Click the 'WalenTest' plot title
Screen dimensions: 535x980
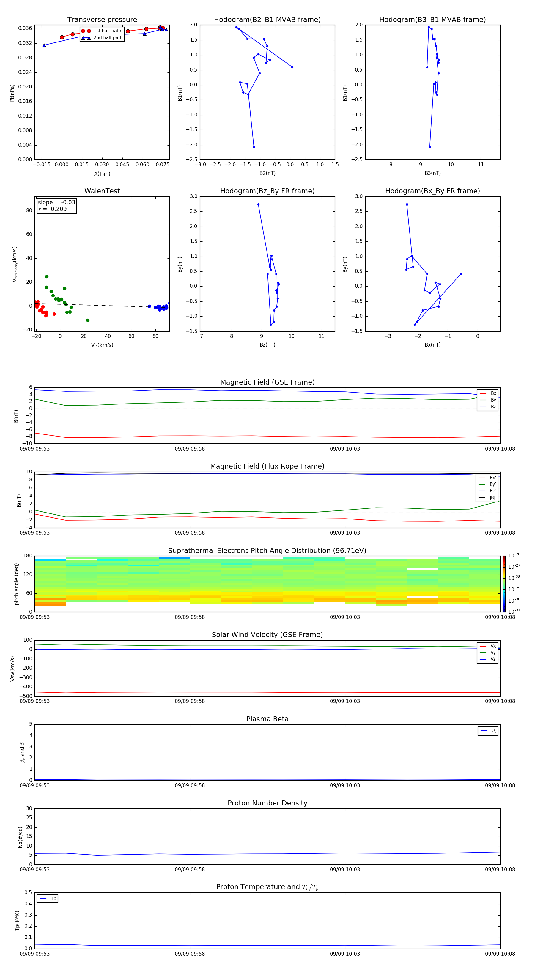[x=102, y=191]
